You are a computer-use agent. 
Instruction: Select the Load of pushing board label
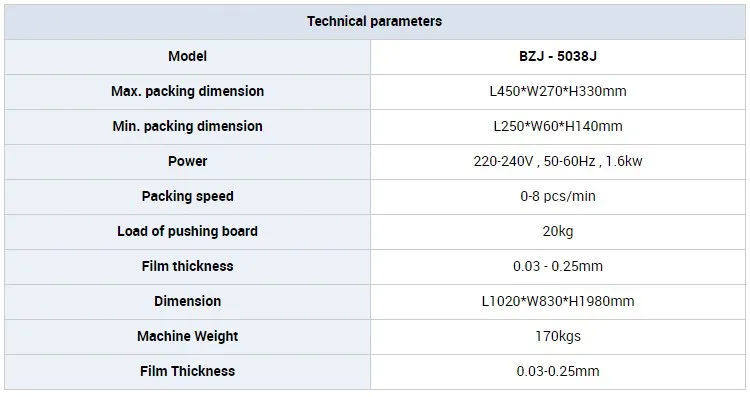(x=188, y=231)
